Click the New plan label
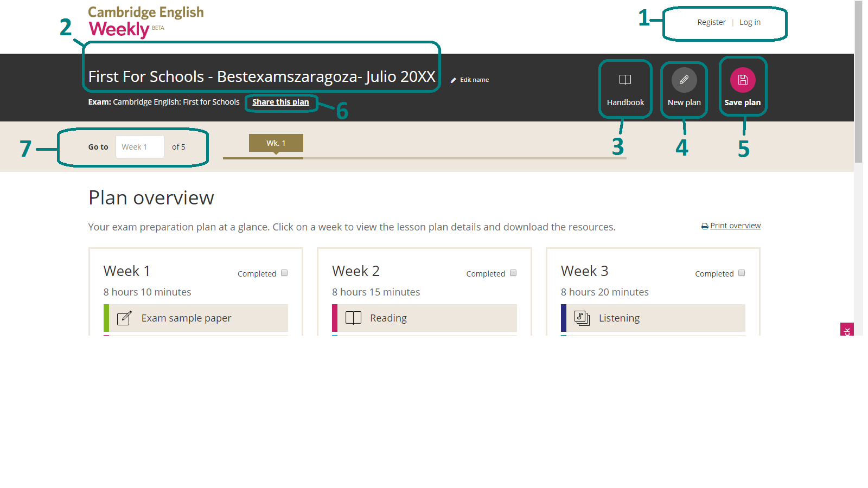The width and height of the screenshot is (868, 488). (684, 102)
